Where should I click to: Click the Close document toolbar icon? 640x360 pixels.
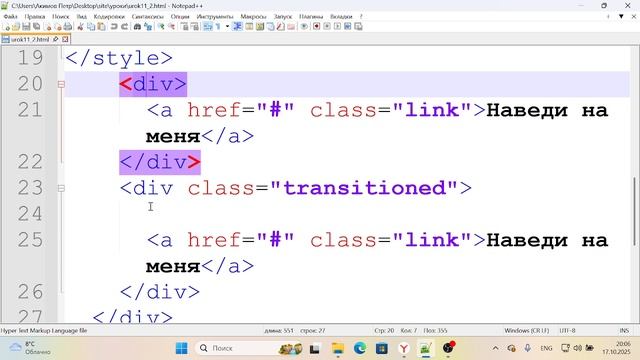[48, 27]
